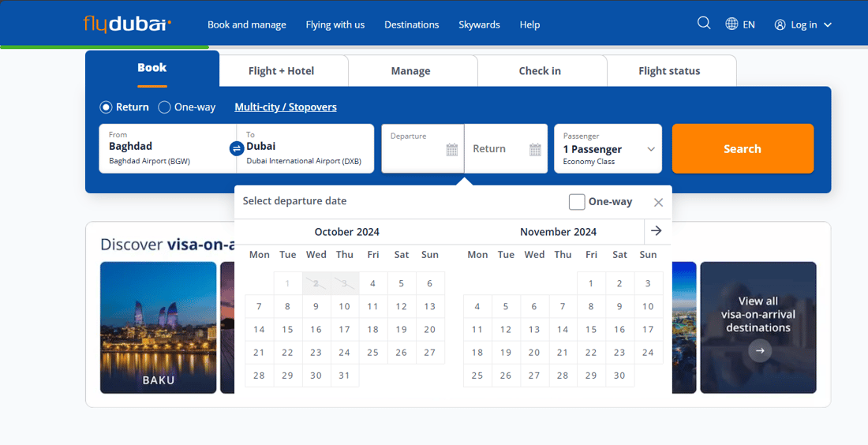The image size is (868, 445).
Task: Click the orange Search button
Action: point(743,148)
